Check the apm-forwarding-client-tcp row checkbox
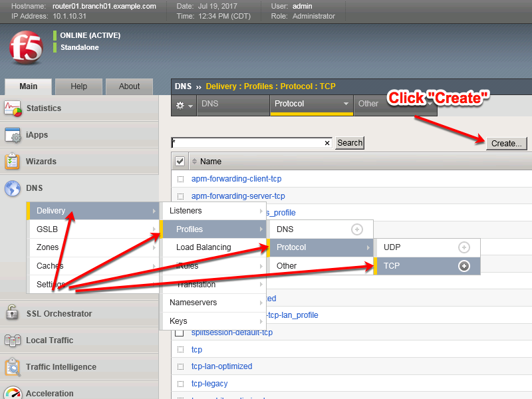Viewport: 532px width, 399px height. coord(180,179)
